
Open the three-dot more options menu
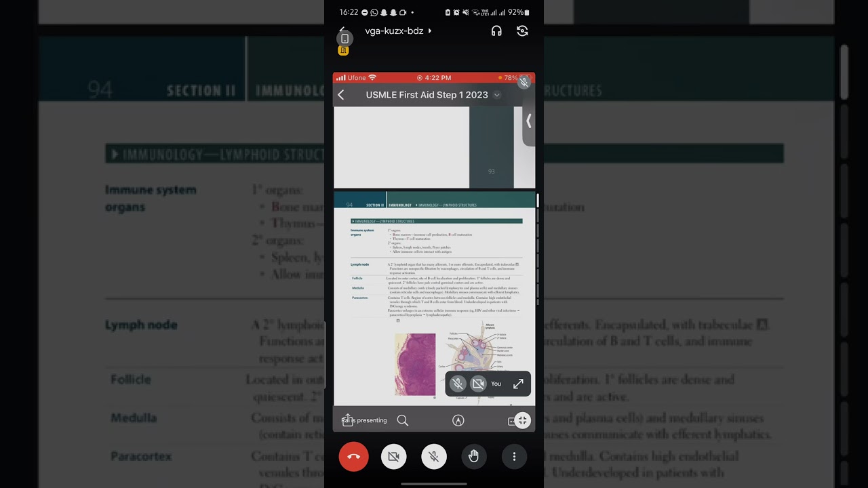(514, 457)
